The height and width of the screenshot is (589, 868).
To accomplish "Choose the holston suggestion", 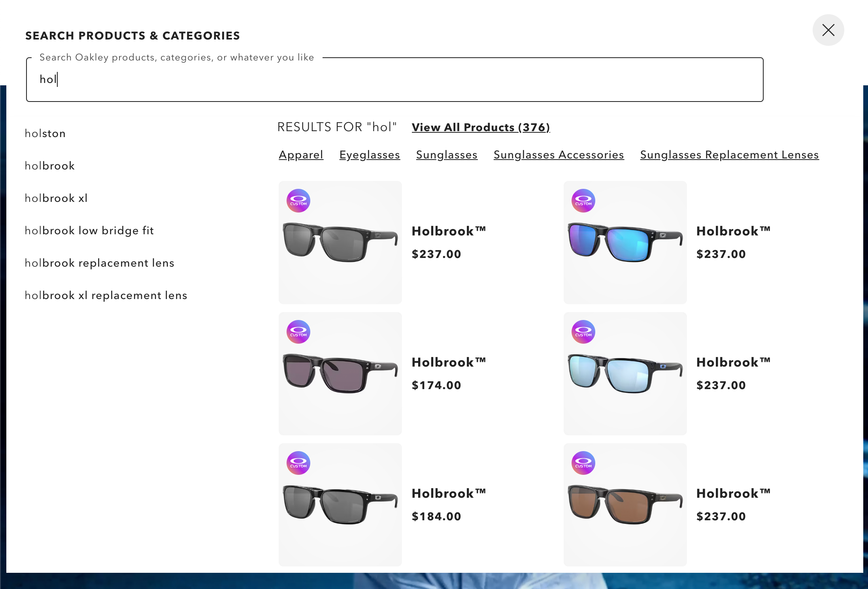I will coord(45,133).
